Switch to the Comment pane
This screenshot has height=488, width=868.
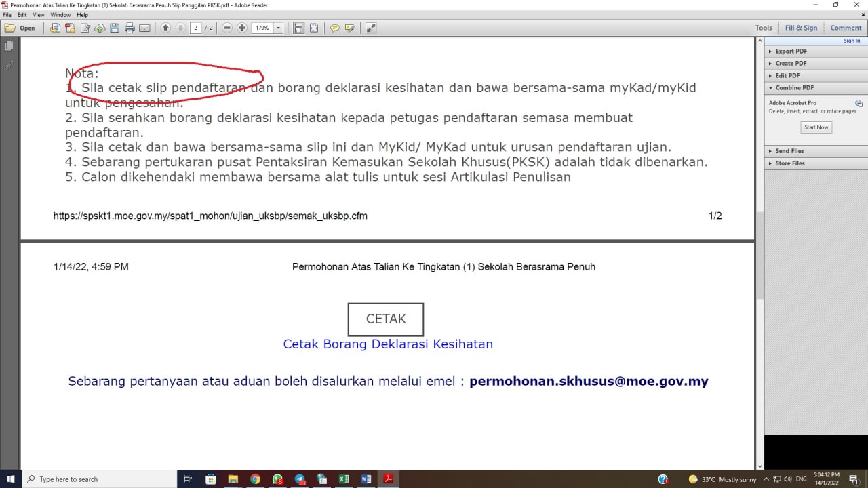(846, 28)
